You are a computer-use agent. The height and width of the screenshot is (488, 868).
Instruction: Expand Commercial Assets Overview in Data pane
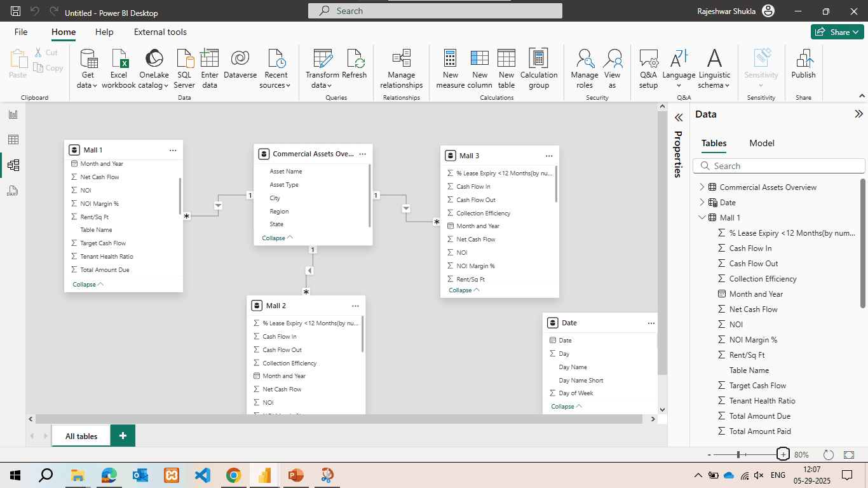(x=702, y=187)
